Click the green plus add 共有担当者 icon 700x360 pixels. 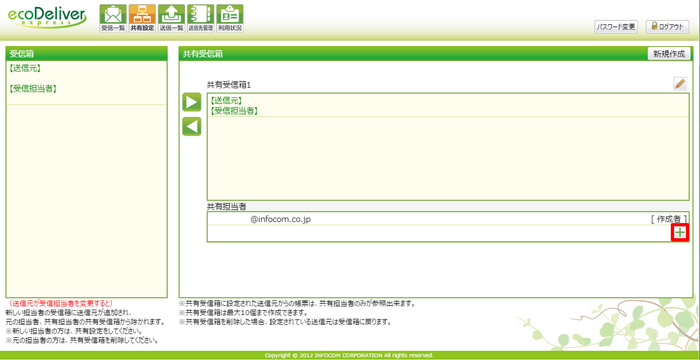[679, 232]
